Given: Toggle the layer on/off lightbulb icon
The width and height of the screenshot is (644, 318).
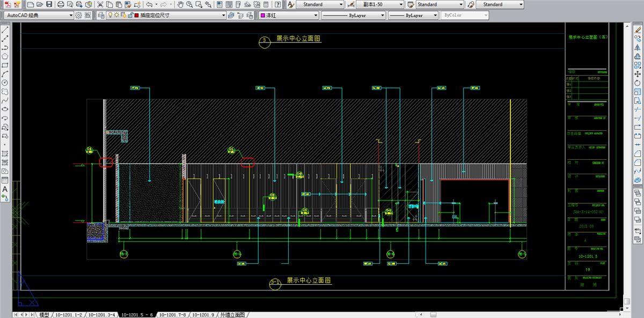Looking at the screenshot, I should [x=111, y=16].
